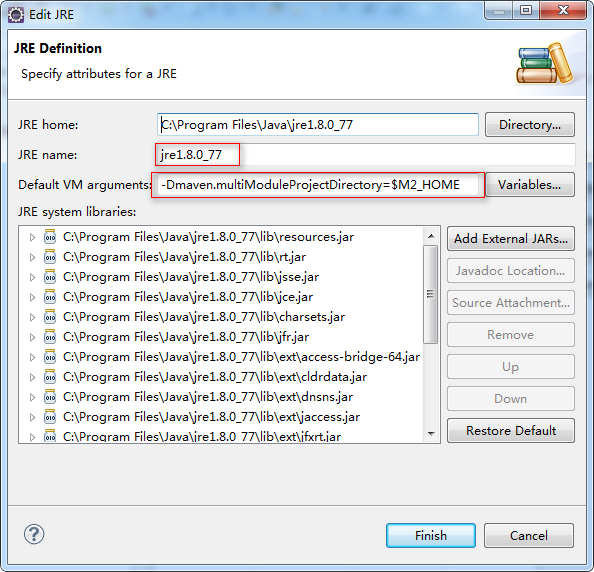Image resolution: width=594 pixels, height=572 pixels.
Task: Focus the JRE name field
Action: pyautogui.click(x=366, y=155)
